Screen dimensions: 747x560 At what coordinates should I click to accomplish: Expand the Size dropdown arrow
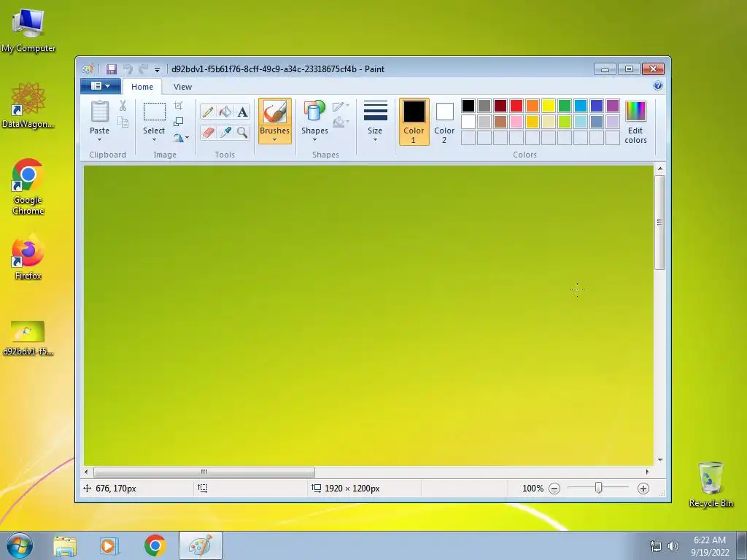point(375,140)
